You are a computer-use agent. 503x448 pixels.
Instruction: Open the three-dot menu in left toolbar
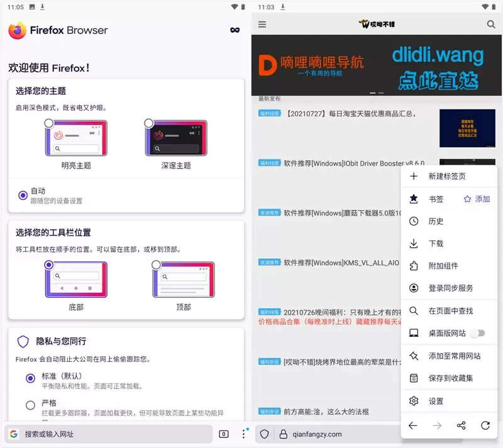pyautogui.click(x=244, y=434)
